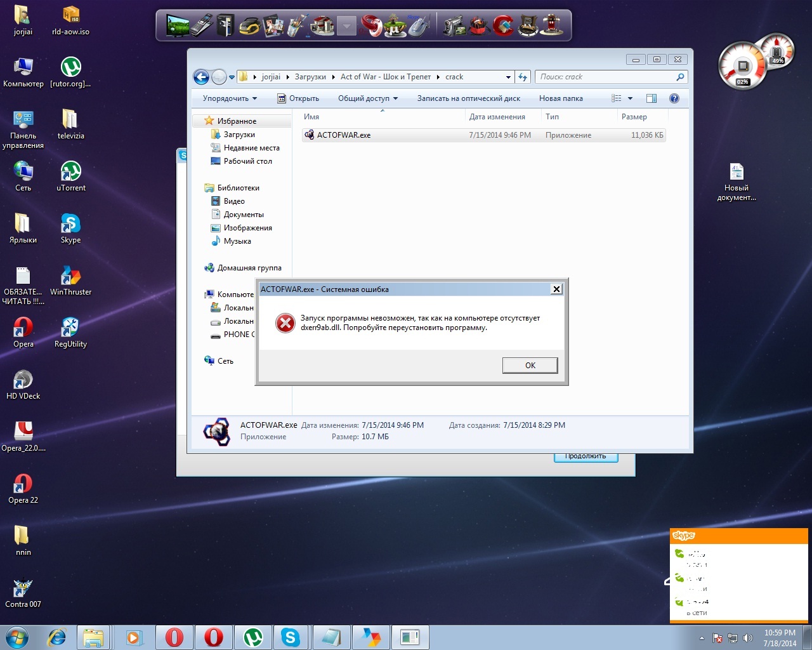Open the uTorrent desktop shortcut

[70, 176]
